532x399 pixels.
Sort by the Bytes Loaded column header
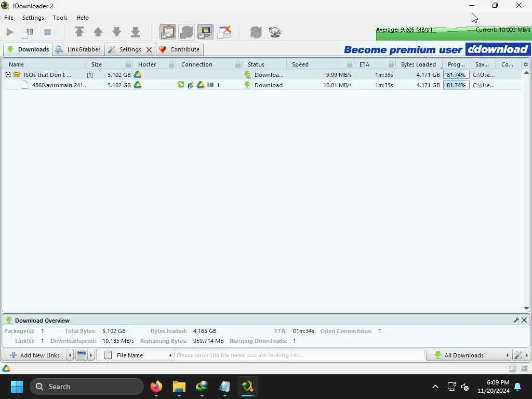[418, 64]
